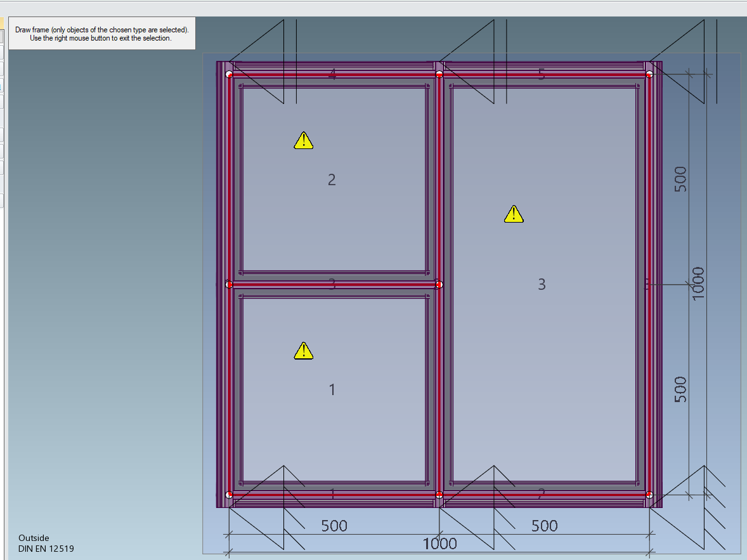747x560 pixels.
Task: Select the bottom node of center mullion
Action: tap(439, 494)
